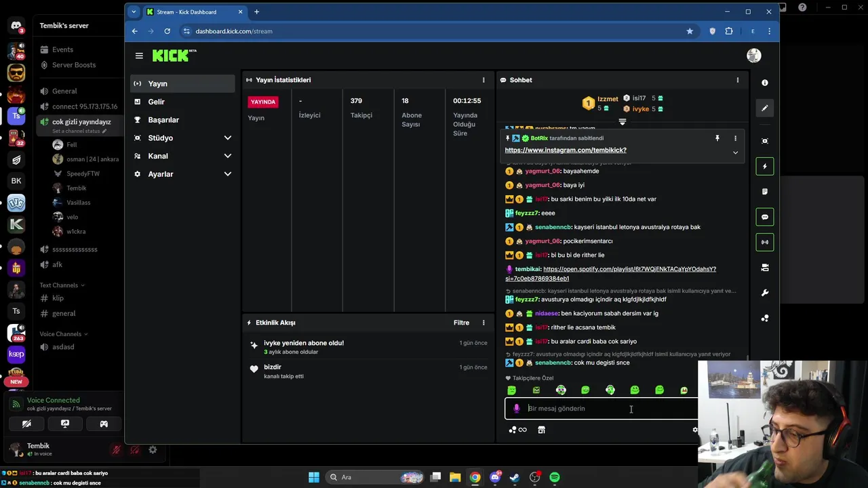
Task: Click the bizdir follow event entry
Action: coord(368,371)
